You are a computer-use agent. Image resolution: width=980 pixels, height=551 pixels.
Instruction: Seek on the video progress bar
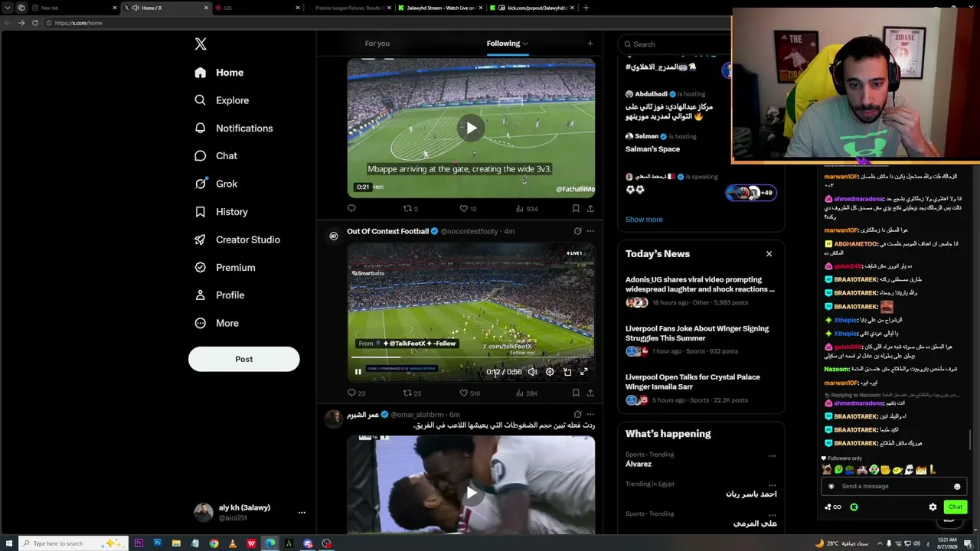(471, 357)
